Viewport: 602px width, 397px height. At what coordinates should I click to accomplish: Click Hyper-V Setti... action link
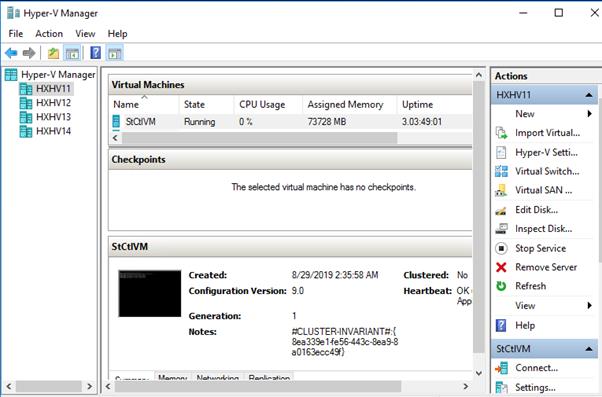coord(546,152)
